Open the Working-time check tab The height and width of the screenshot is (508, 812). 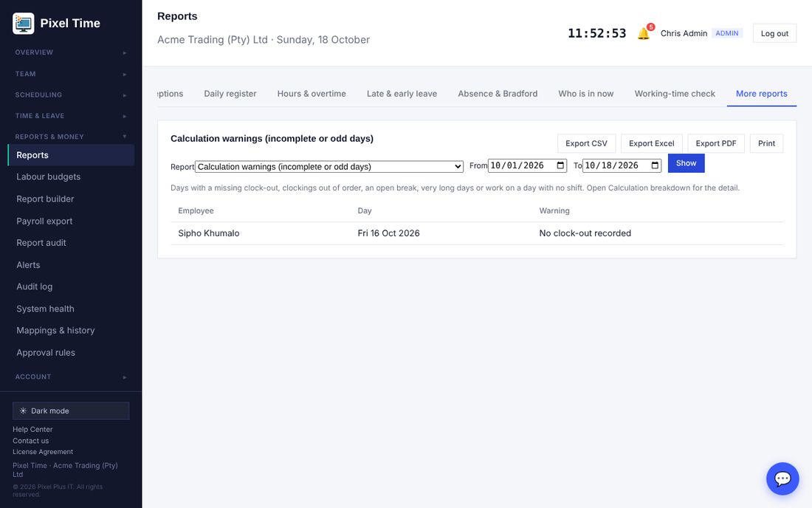(675, 94)
